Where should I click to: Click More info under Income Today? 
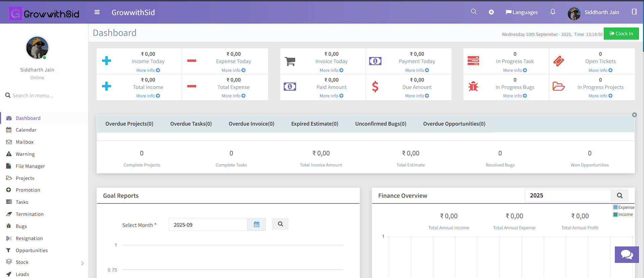pyautogui.click(x=148, y=70)
